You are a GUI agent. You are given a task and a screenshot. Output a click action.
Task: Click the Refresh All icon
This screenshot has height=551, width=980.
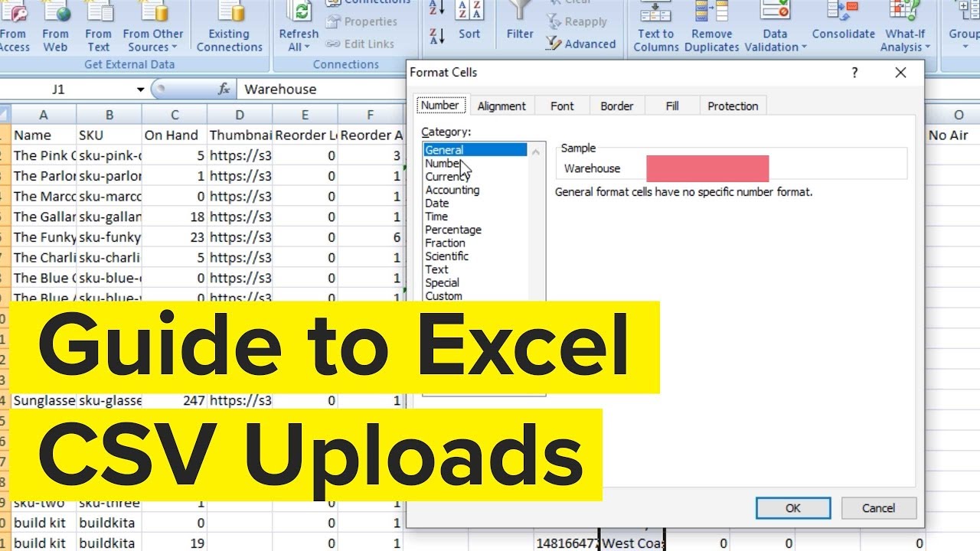(299, 11)
